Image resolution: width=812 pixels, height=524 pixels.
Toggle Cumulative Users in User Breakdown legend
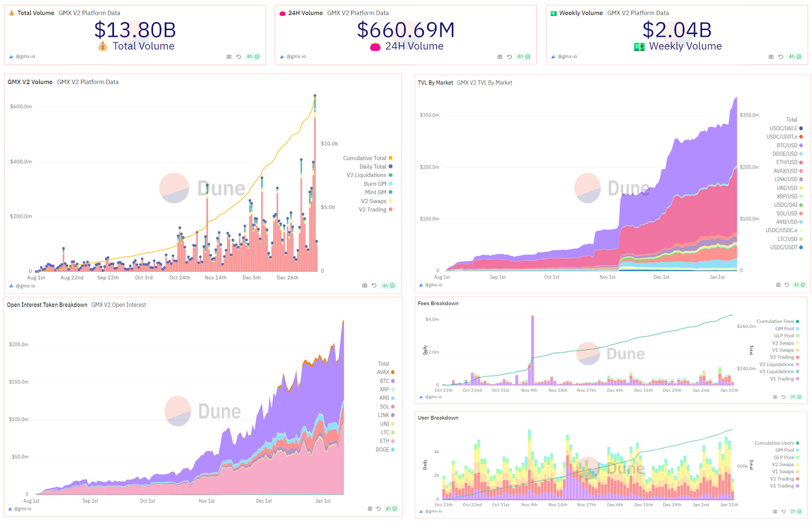(x=777, y=443)
